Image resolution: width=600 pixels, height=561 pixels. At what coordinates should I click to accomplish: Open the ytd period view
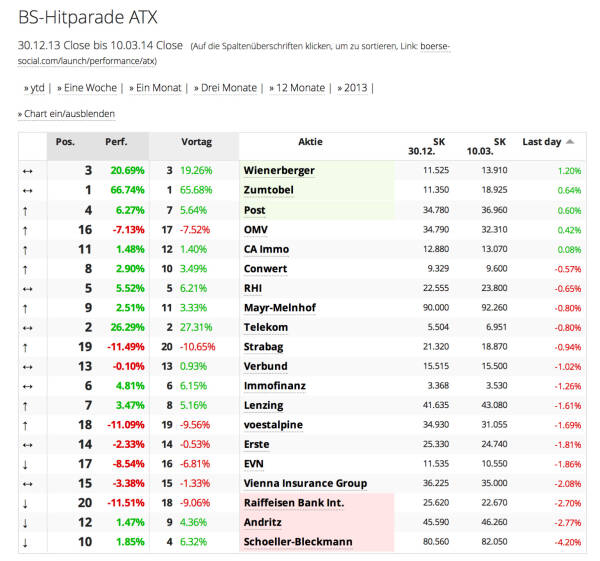click(x=34, y=88)
